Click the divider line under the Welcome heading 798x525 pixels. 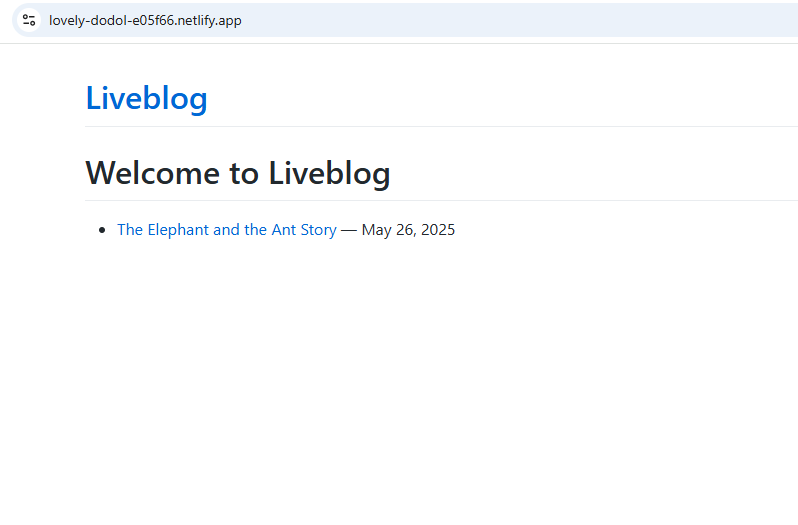(441, 200)
